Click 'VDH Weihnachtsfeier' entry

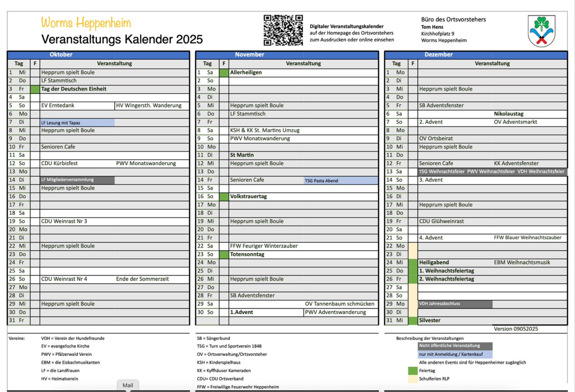pyautogui.click(x=541, y=172)
